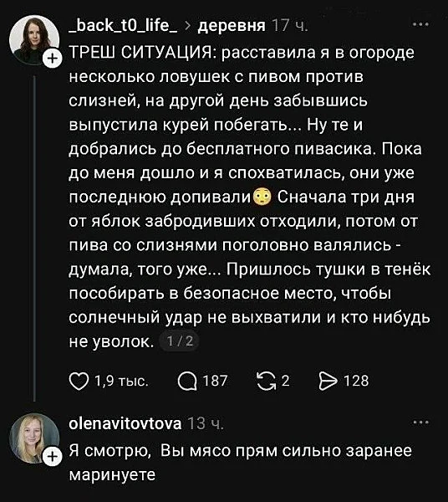The width and height of the screenshot is (448, 502).
Task: View the 128 shares count
Action: click(356, 381)
